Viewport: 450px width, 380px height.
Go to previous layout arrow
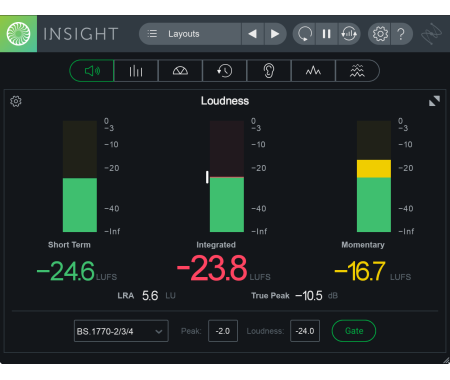(253, 34)
